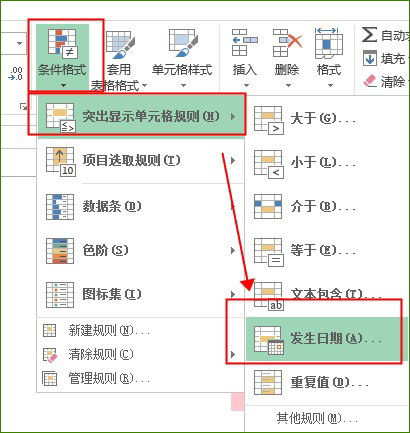Open the 数据条 data bars submenu
The image size is (410, 433).
[x=141, y=207]
